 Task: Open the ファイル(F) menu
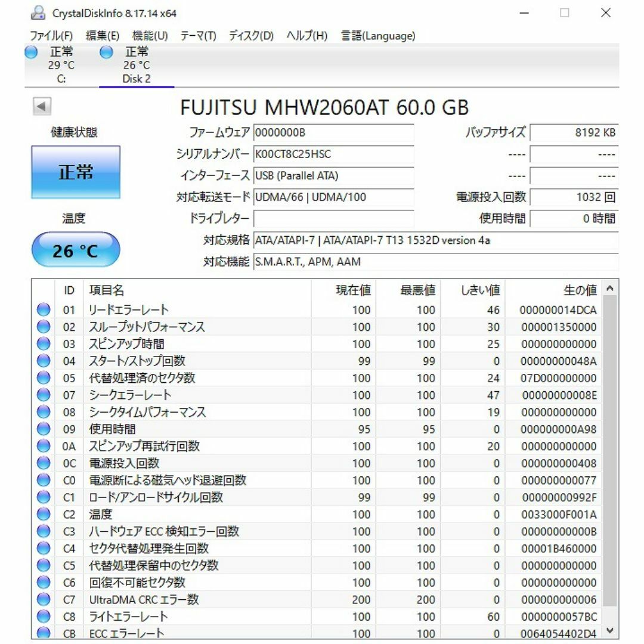click(x=51, y=36)
